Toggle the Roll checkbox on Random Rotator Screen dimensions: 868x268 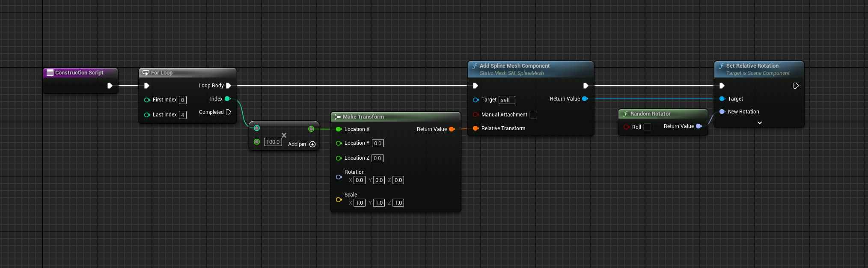[x=647, y=127]
